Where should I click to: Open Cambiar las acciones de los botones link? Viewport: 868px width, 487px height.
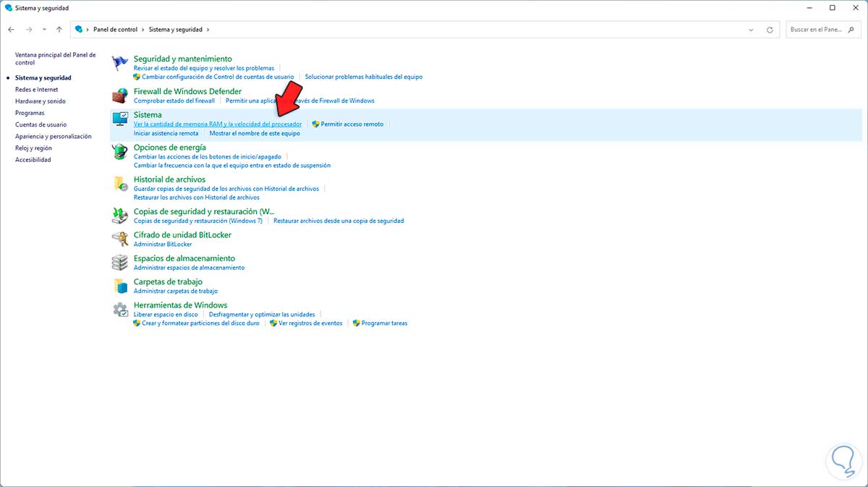click(x=208, y=156)
